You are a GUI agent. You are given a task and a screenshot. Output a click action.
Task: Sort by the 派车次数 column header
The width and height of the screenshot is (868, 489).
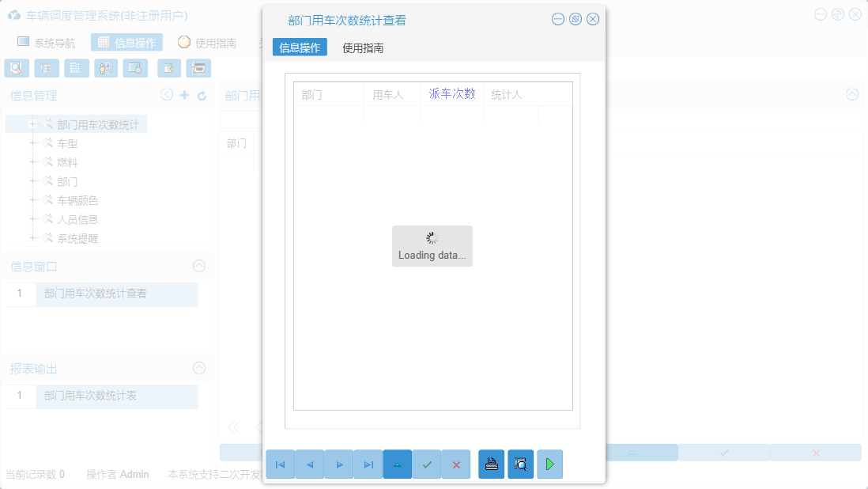451,93
